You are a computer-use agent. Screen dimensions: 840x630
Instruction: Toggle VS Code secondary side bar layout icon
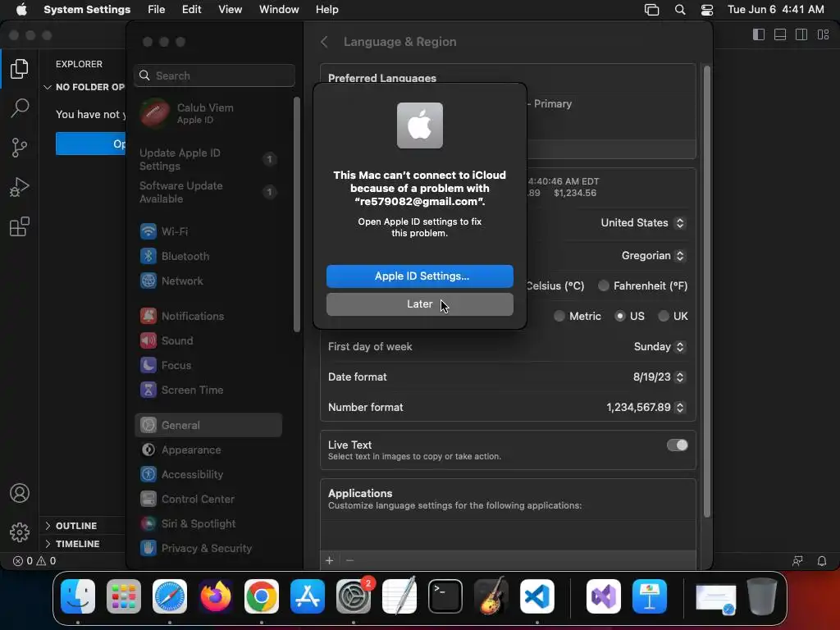[801, 34]
